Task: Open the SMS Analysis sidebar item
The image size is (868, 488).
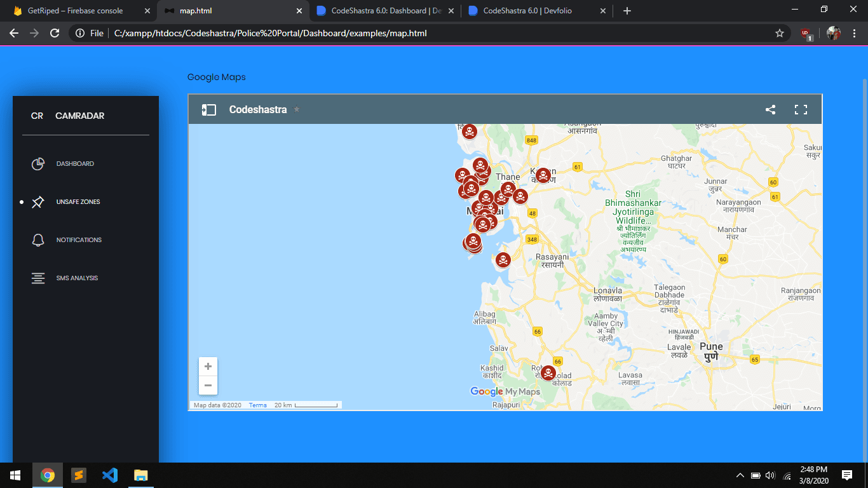Action: pyautogui.click(x=86, y=278)
